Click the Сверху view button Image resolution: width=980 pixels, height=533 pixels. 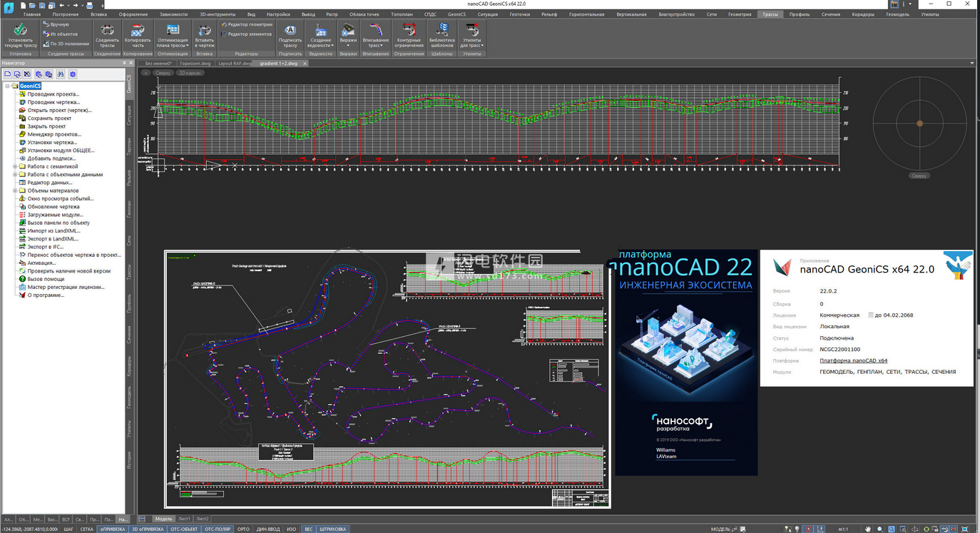pyautogui.click(x=163, y=73)
